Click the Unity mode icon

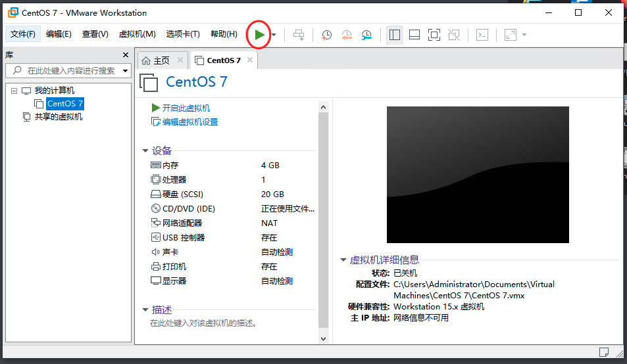(454, 35)
